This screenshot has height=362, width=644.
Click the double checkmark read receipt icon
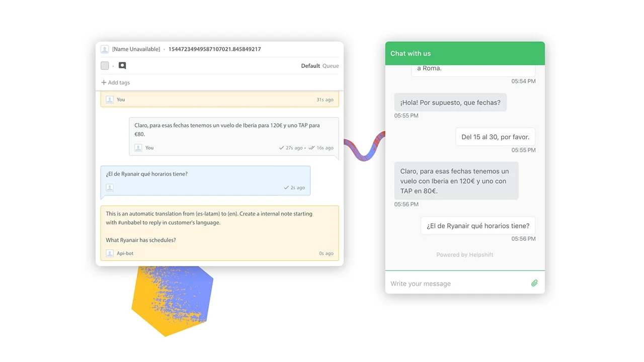[311, 148]
